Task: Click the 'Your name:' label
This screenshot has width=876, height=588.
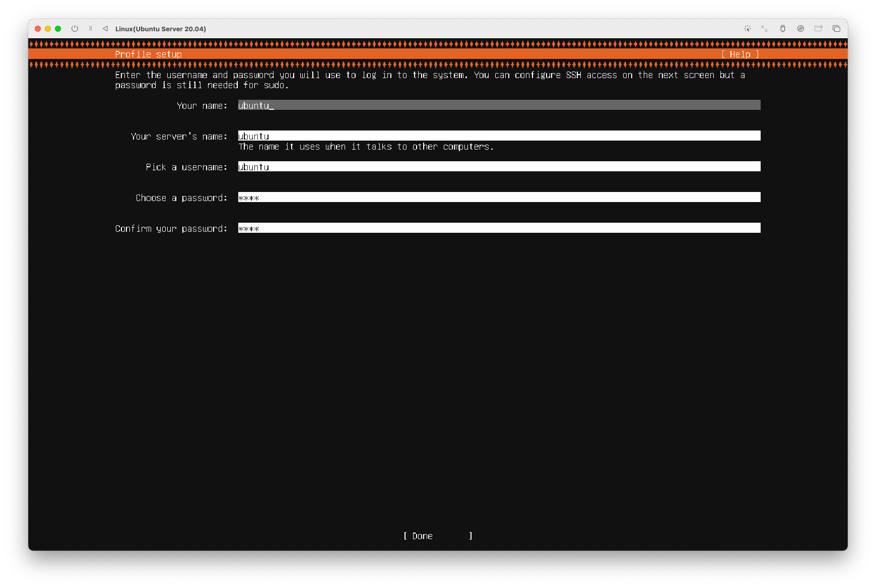Action: tap(202, 105)
